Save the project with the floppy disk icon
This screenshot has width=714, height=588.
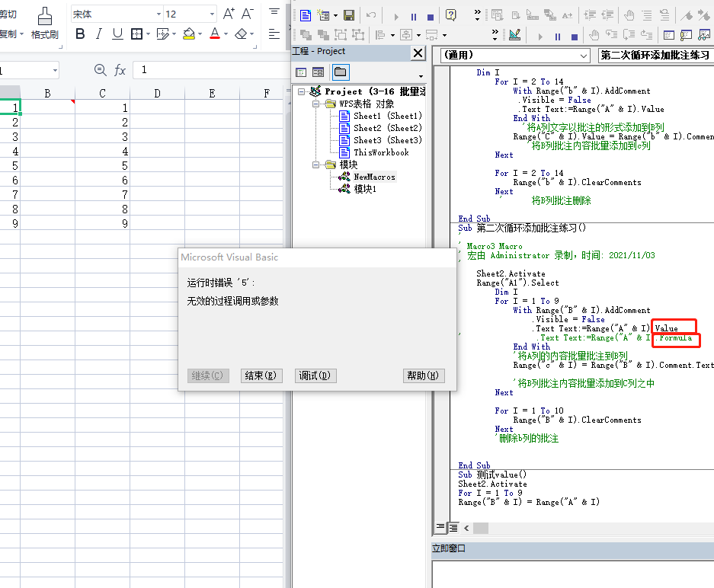(x=349, y=15)
